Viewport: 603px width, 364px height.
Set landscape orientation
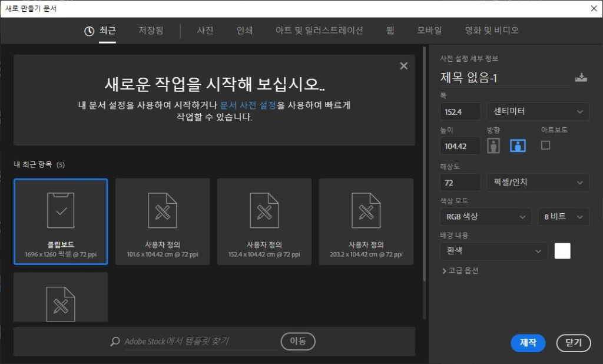pyautogui.click(x=518, y=146)
